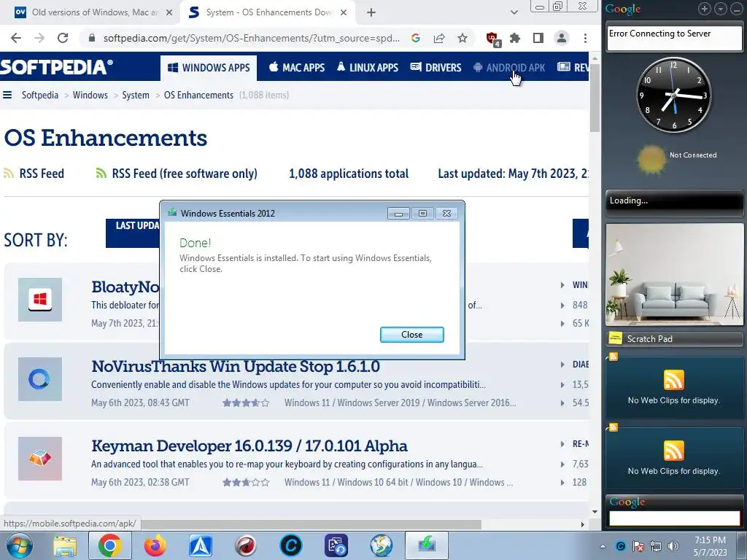This screenshot has height=560, width=747.
Task: Open the hamburger menu beside breadcrumbs
Action: [x=7, y=95]
